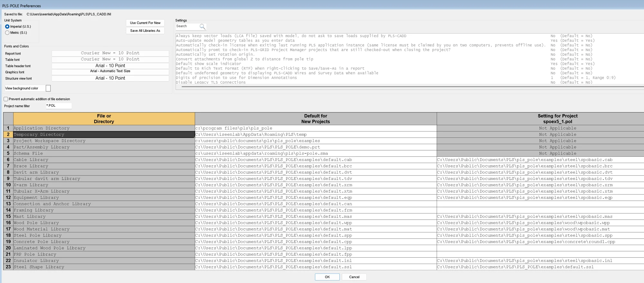The width and height of the screenshot is (644, 283).
Task: Select the Framing Library row
Action: click(104, 210)
